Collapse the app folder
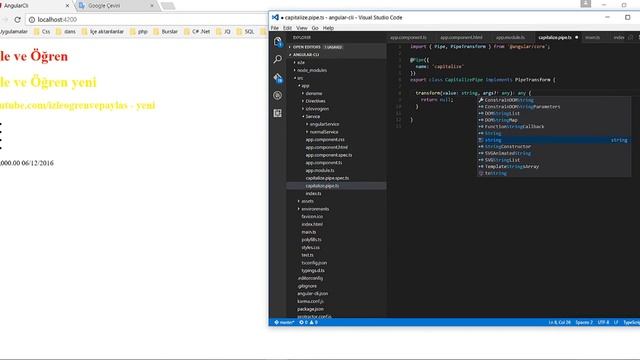The height and width of the screenshot is (360, 640). point(299,86)
